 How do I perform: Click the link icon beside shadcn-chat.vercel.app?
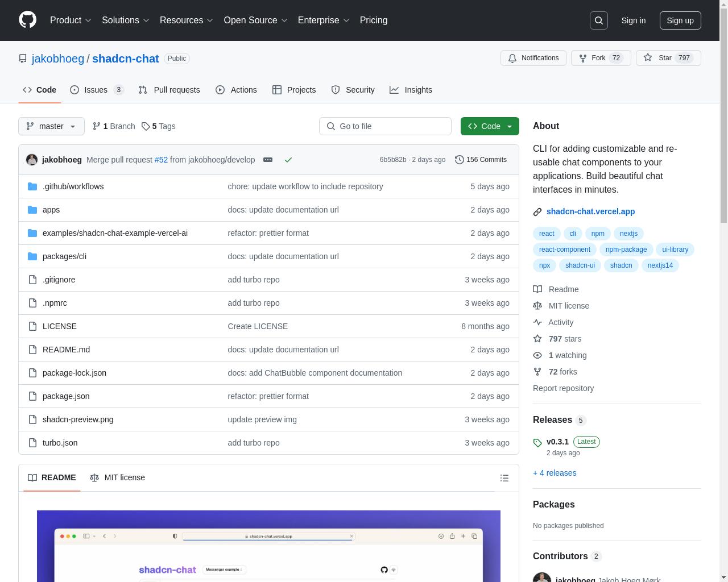pyautogui.click(x=537, y=212)
